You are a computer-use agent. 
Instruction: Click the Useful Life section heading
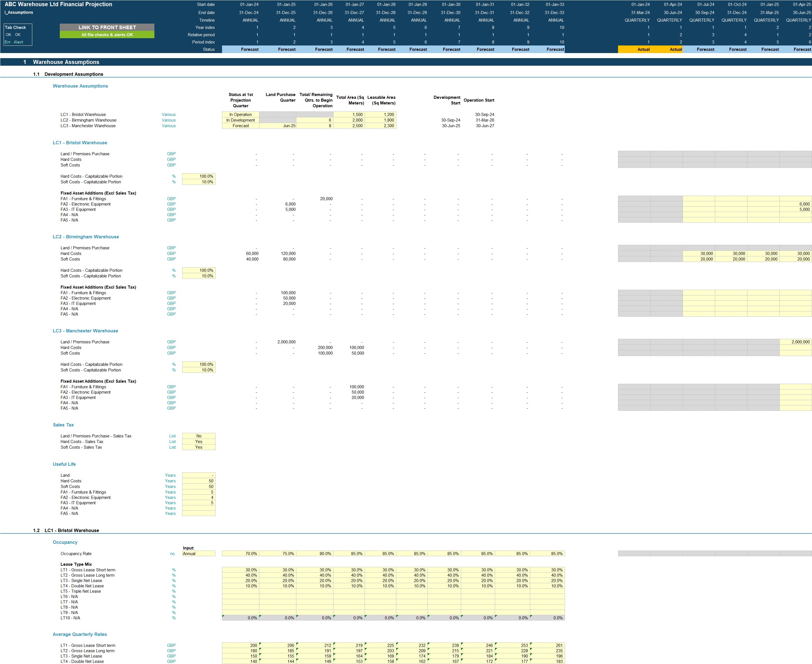(x=64, y=464)
